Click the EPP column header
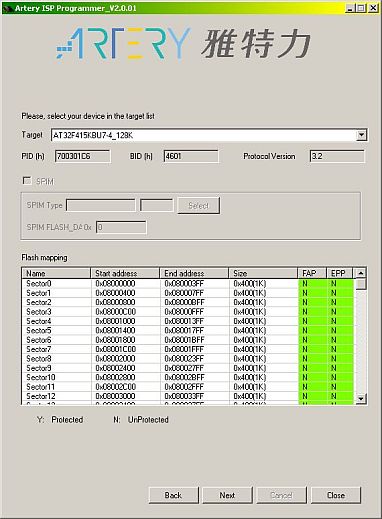Image resolution: width=382 pixels, height=519 pixels. pyautogui.click(x=340, y=273)
